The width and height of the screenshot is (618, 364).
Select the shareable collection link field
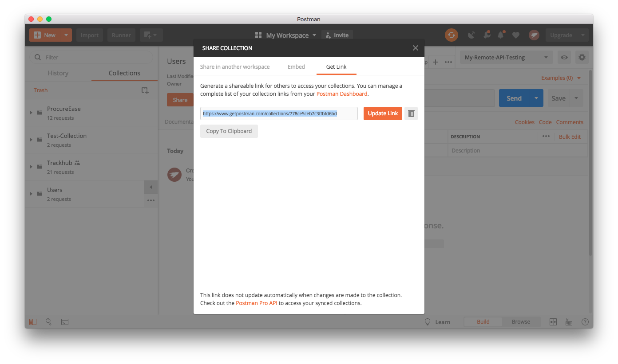[x=279, y=114]
